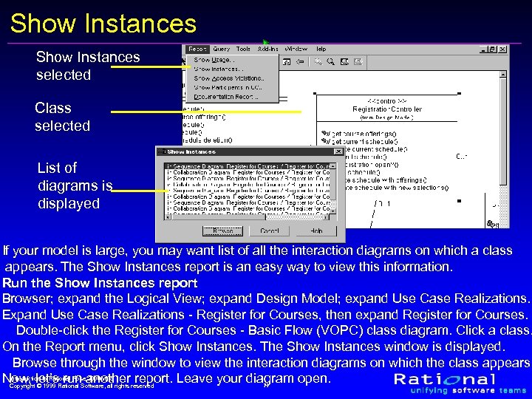Image resolution: width=532 pixels, height=399 pixels.
Task: Open the Help menu in the menu bar
Action: [x=321, y=50]
